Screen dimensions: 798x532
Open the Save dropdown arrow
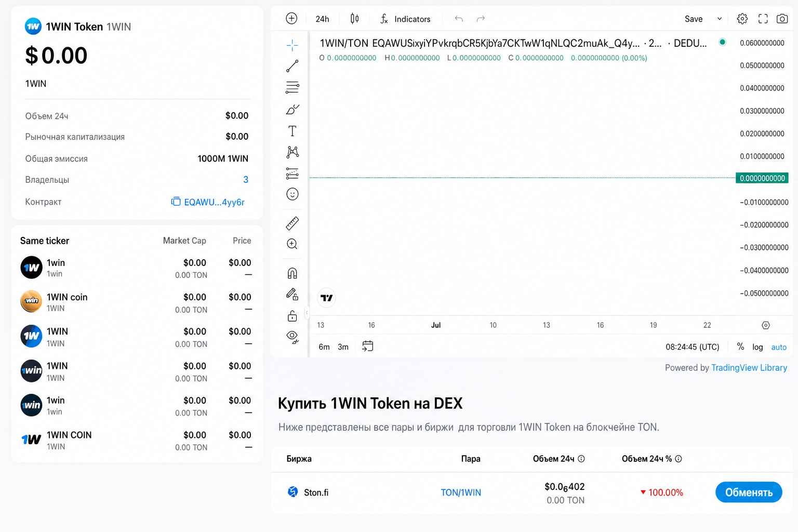click(720, 19)
